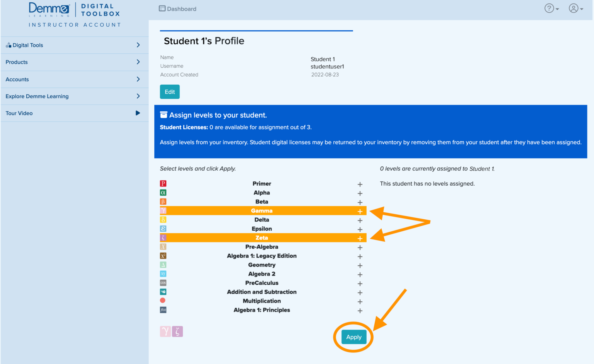Expand the Products sidebar section

[75, 62]
